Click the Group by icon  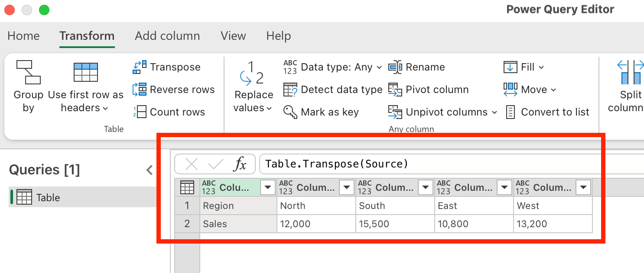(x=28, y=72)
